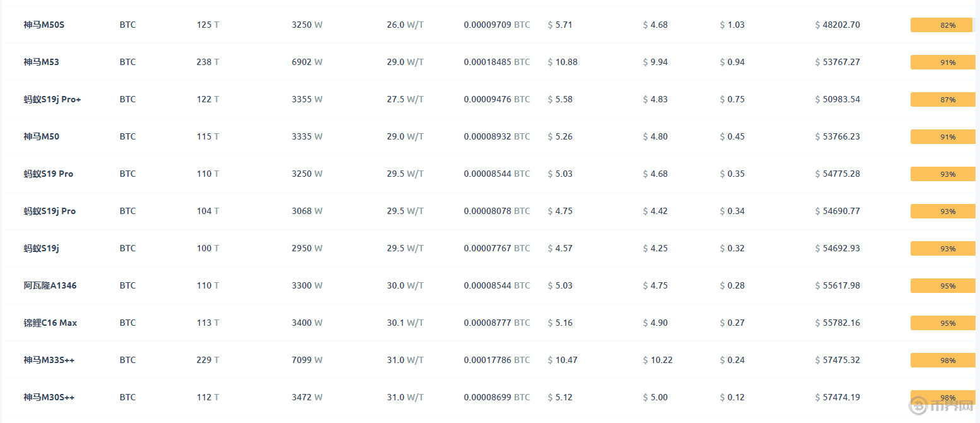
Task: Click the Bitcoin coin watermark logo
Action: click(919, 406)
